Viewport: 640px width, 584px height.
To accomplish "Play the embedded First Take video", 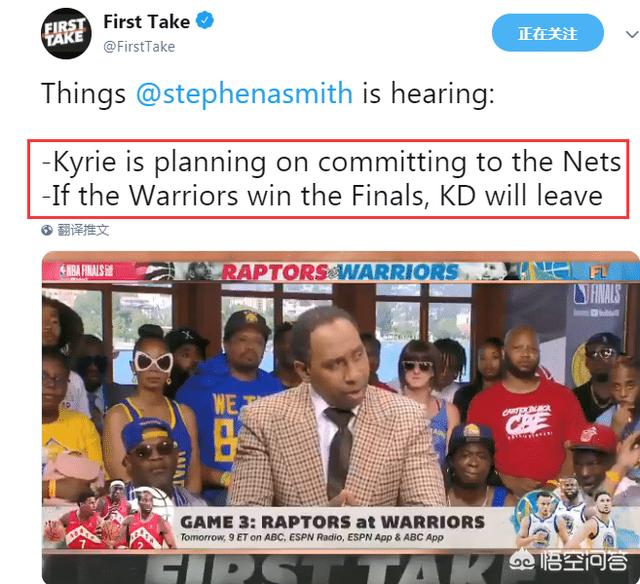I will 340,417.
